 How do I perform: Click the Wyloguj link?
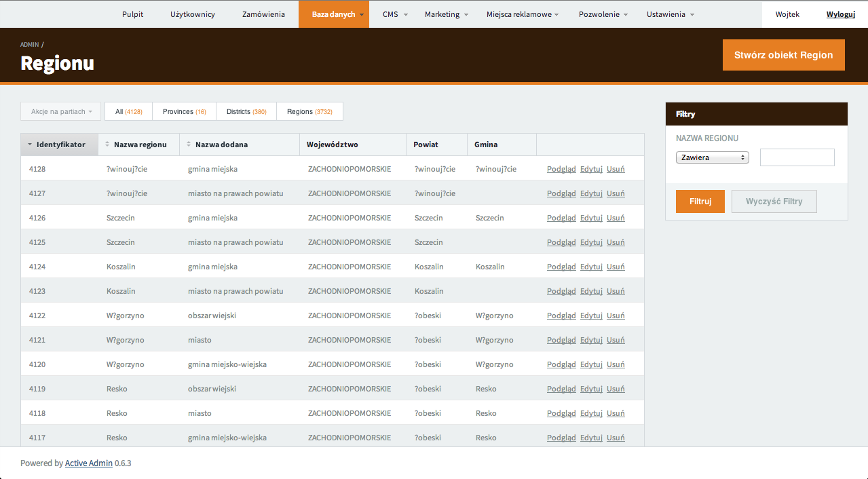coord(841,14)
